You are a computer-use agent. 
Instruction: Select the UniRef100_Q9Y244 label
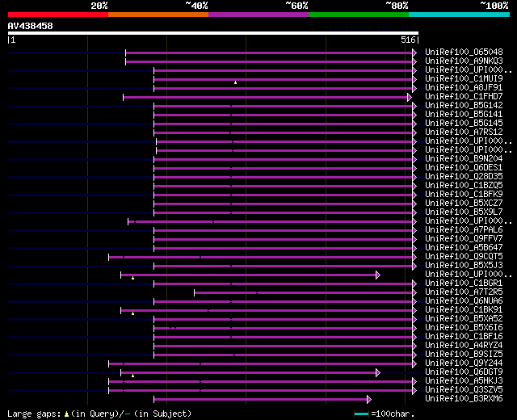click(464, 363)
